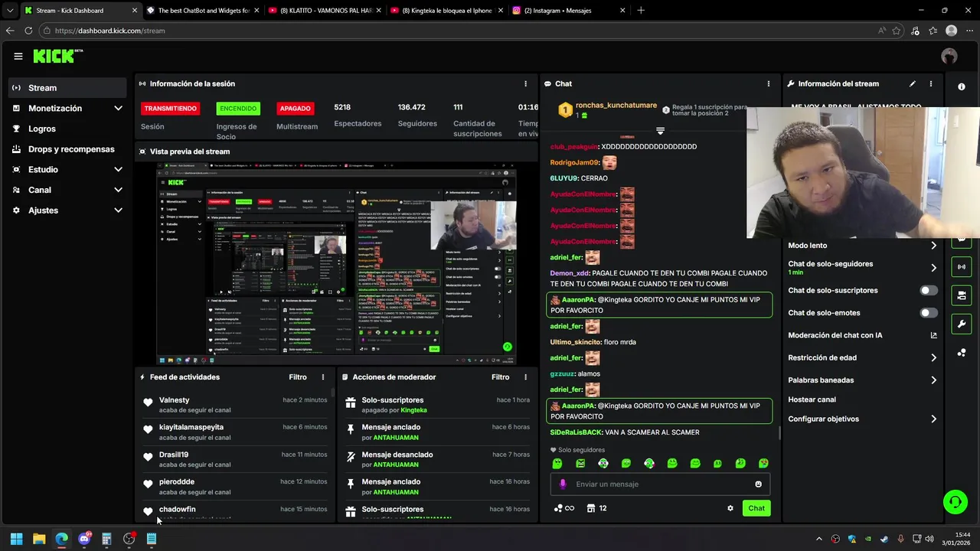Click Filtro in Feed de actividades
Image resolution: width=980 pixels, height=551 pixels.
(298, 377)
